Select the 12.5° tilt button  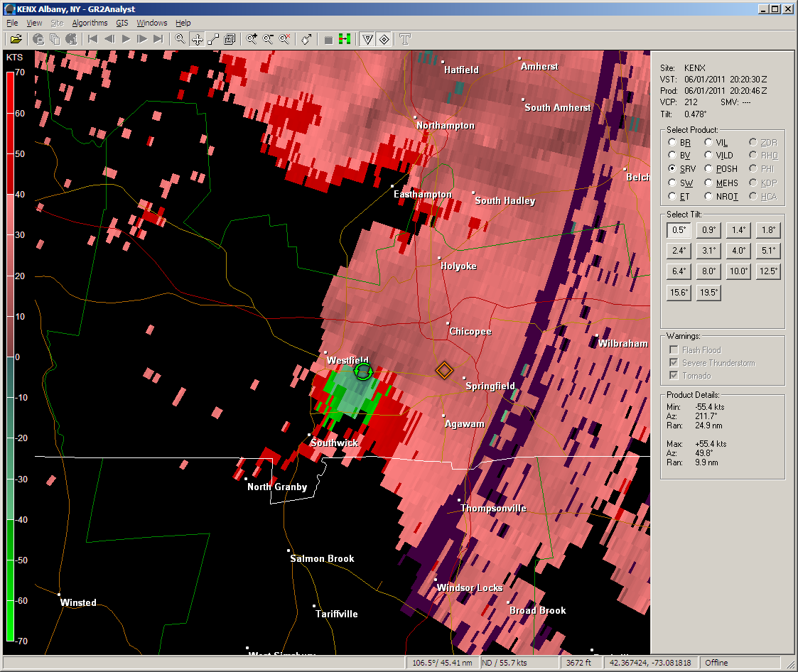768,271
